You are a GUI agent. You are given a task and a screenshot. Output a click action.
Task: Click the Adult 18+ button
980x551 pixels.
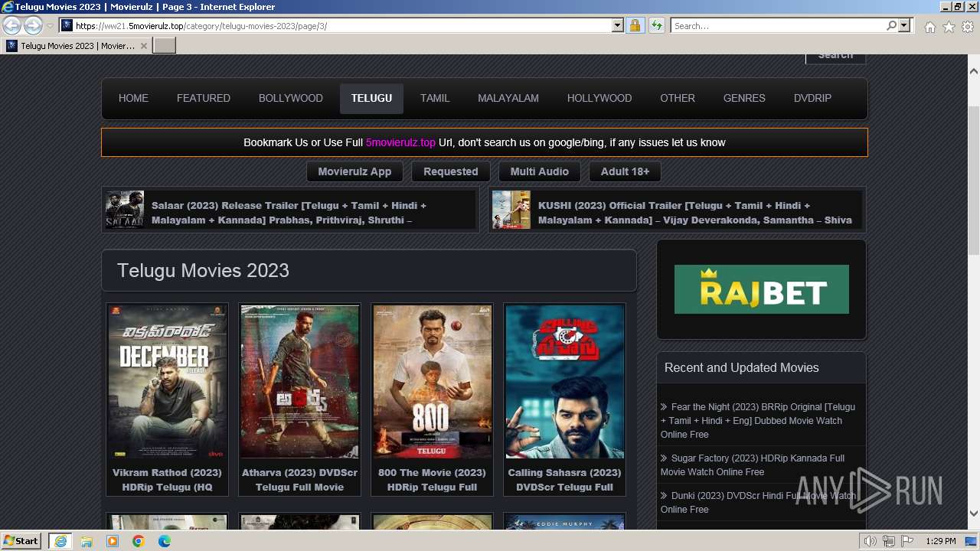click(x=625, y=171)
